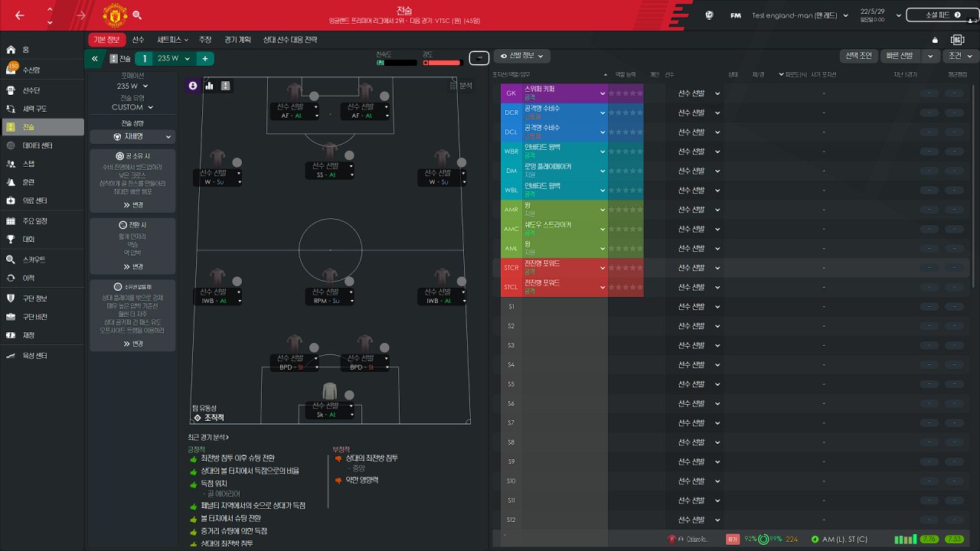The width and height of the screenshot is (980, 551).
Task: Expand the CUSTOM tactic style dropdown
Action: tap(132, 107)
